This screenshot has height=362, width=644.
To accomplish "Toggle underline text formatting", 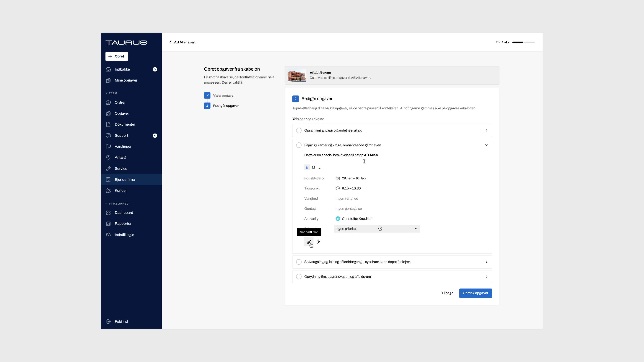I will 313,167.
